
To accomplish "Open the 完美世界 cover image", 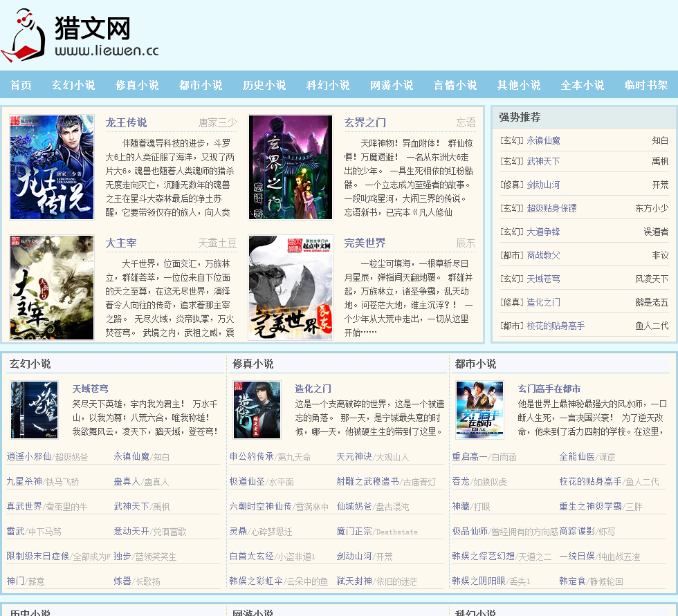I will (291, 288).
